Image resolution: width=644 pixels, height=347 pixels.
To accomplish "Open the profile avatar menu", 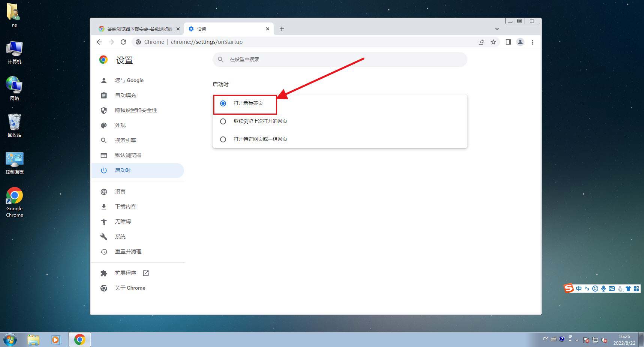I will 520,42.
